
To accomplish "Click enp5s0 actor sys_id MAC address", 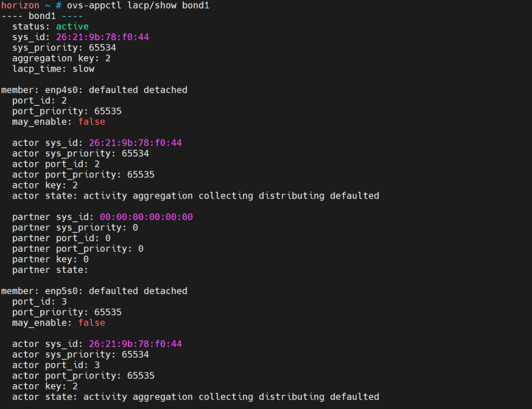I will point(135,344).
